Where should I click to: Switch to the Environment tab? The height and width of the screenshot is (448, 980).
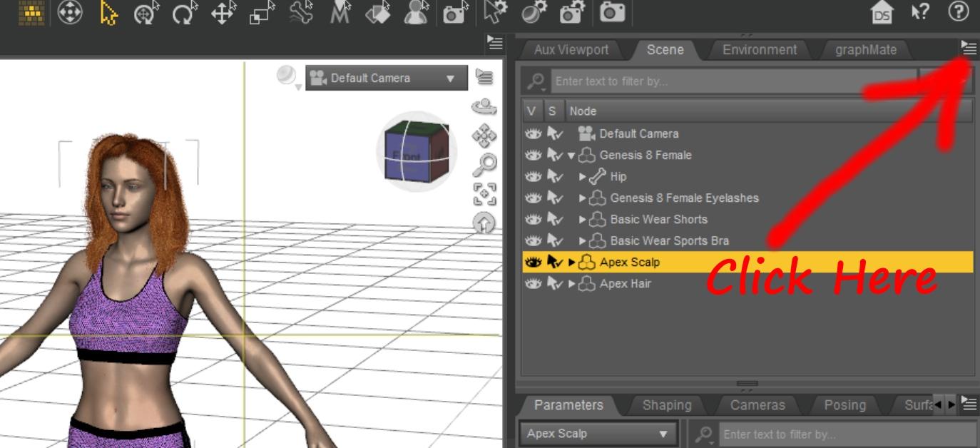coord(760,49)
